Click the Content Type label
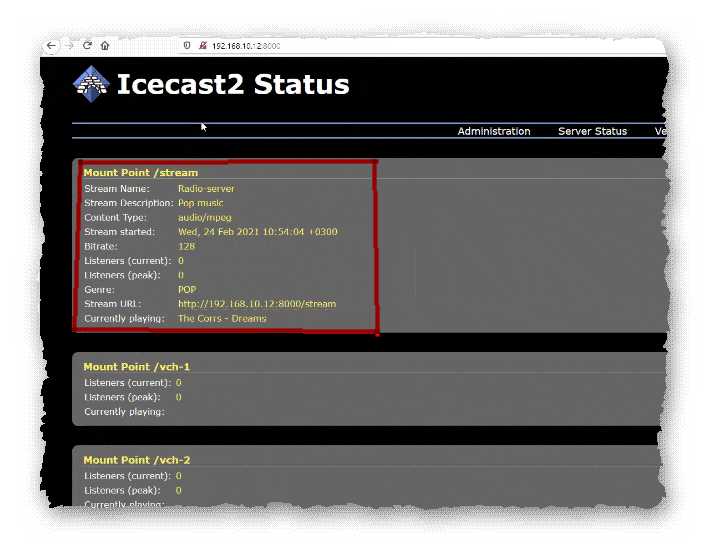The width and height of the screenshot is (704, 544). [115, 217]
